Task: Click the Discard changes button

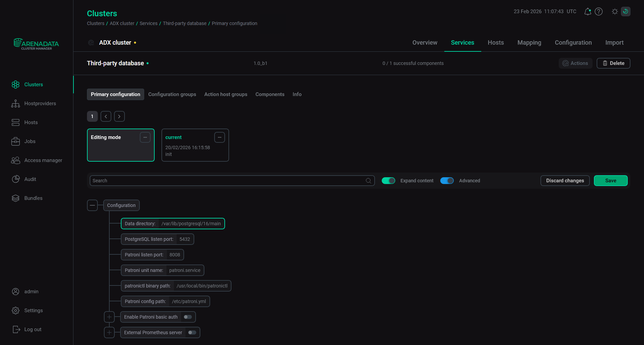Action: click(x=565, y=181)
